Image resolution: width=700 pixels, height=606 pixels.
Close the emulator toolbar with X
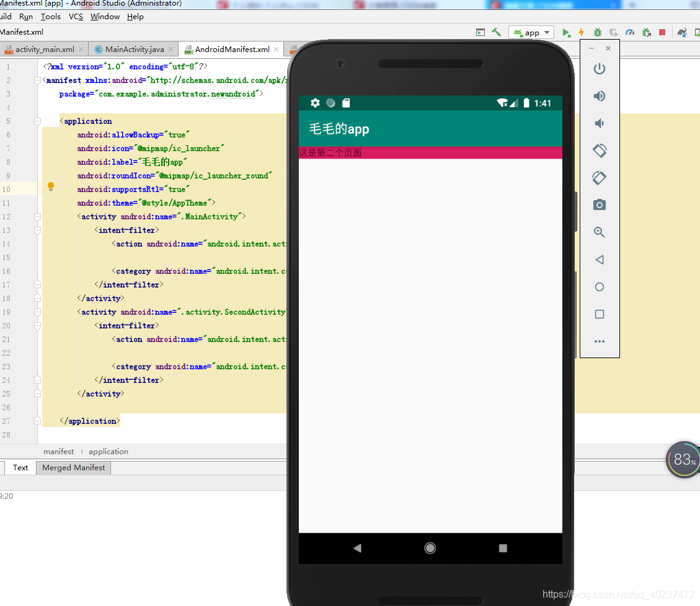pyautogui.click(x=608, y=48)
